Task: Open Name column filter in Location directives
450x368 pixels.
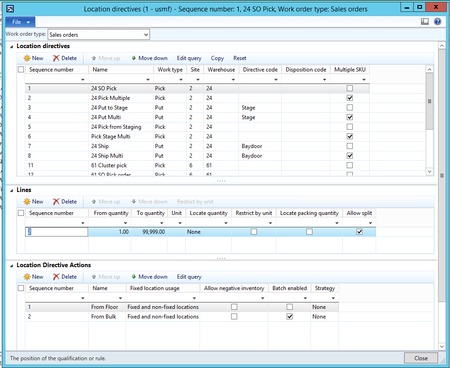Action: click(x=148, y=80)
